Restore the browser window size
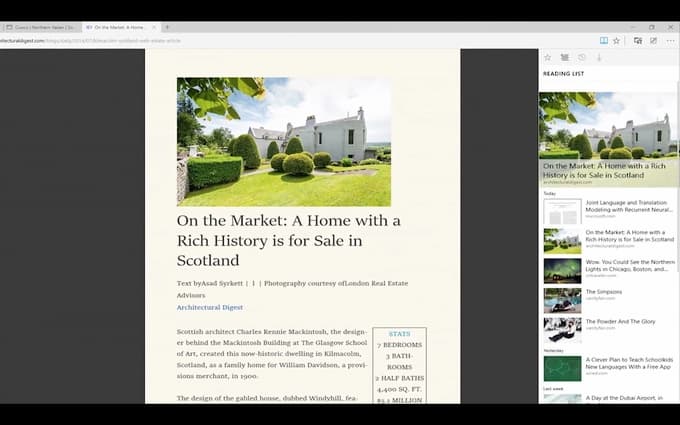The image size is (680, 425). (x=651, y=27)
